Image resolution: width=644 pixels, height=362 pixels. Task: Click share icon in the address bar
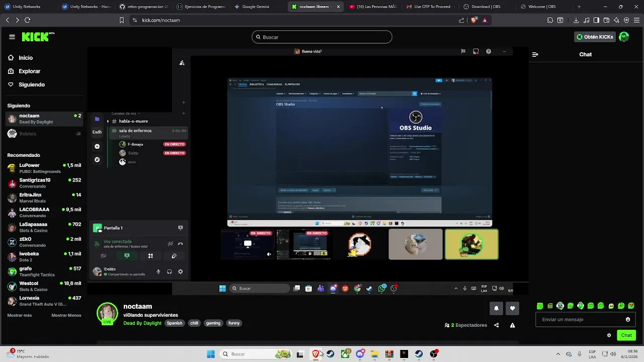[461, 20]
